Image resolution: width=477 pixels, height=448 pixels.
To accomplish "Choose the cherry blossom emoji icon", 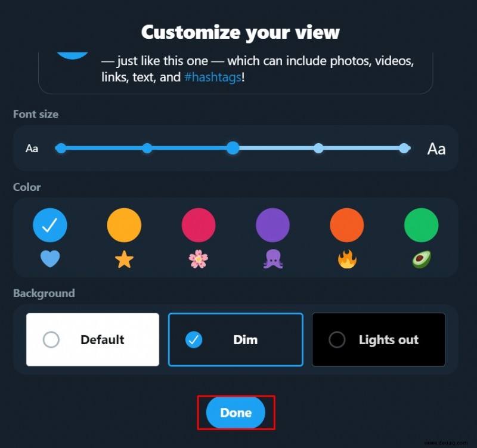I will (199, 259).
